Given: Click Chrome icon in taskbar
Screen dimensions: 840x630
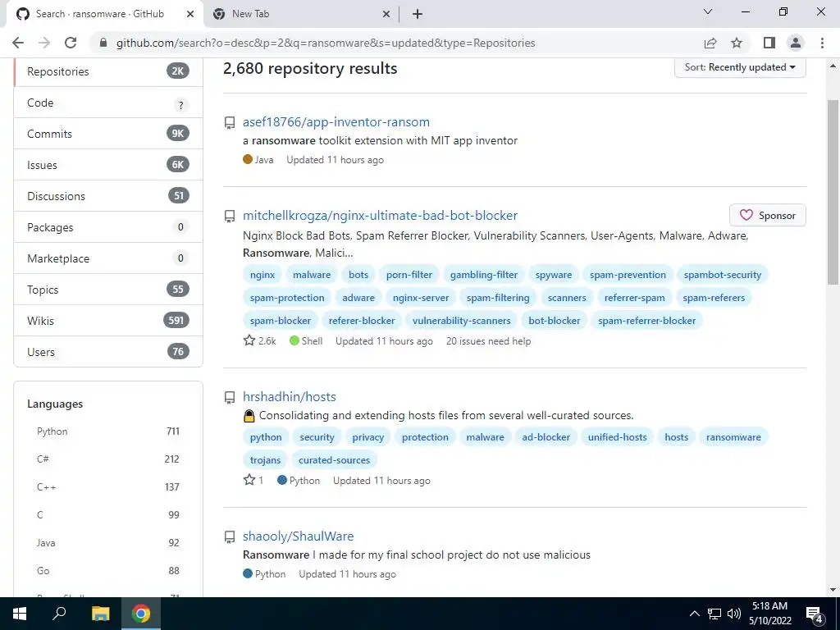Looking at the screenshot, I should tap(141, 614).
